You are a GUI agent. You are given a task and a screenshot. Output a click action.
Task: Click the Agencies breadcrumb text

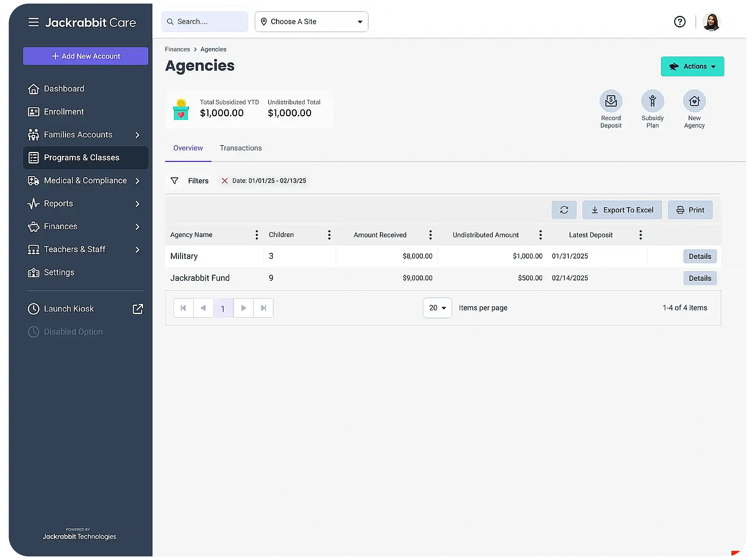click(213, 49)
